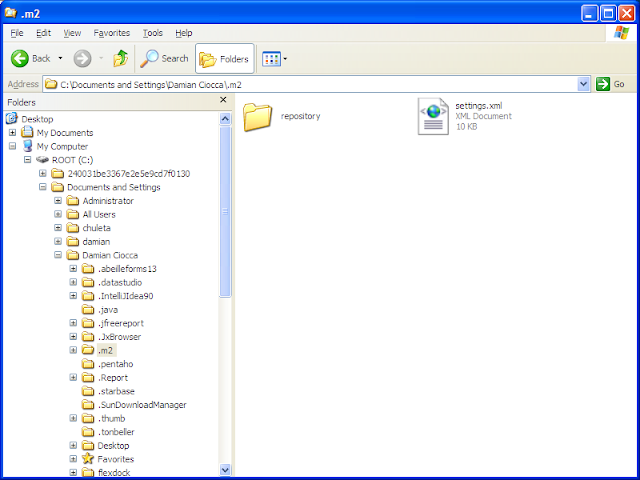This screenshot has height=480, width=640.
Task: Collapse My Computer tree node
Action: click(13, 146)
